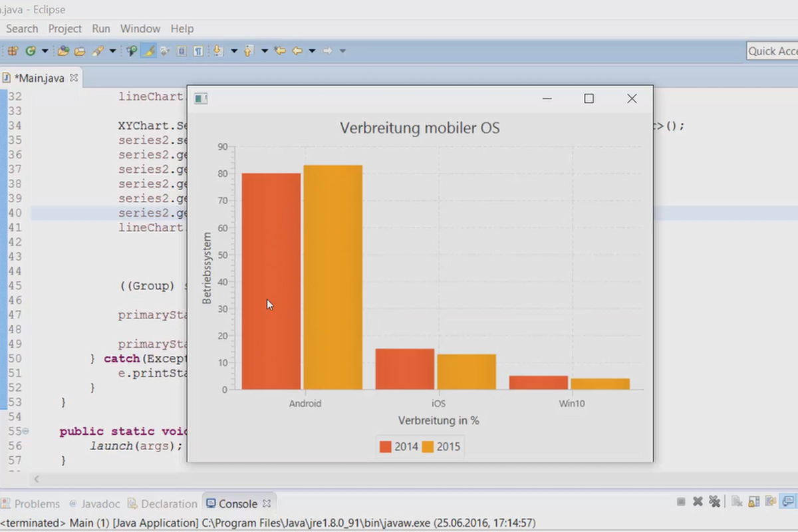Click the iOS 2015 orange bar
The width and height of the screenshot is (798, 532).
click(x=467, y=372)
